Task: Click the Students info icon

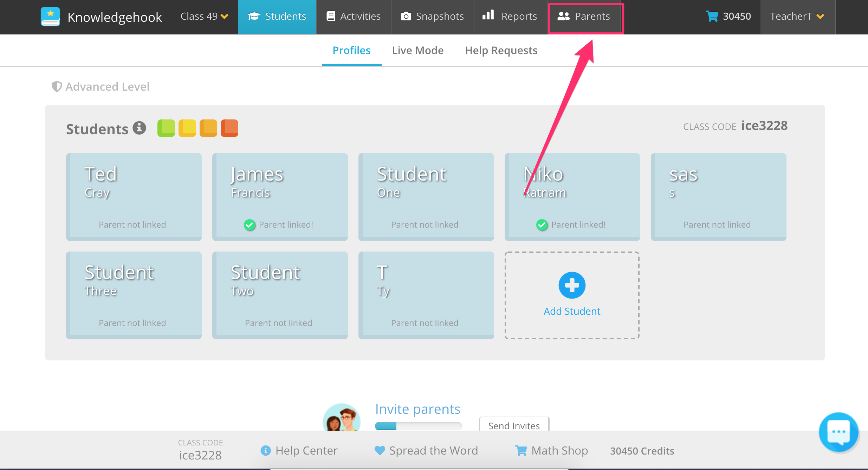Action: [139, 128]
